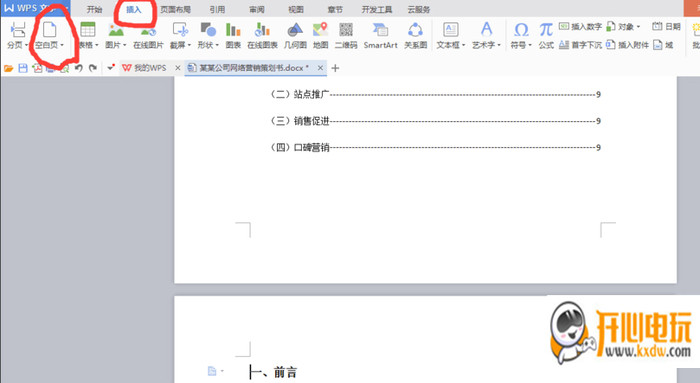This screenshot has width=700, height=383.
Task: Export to PDF from quick toolbar
Action: pos(37,68)
